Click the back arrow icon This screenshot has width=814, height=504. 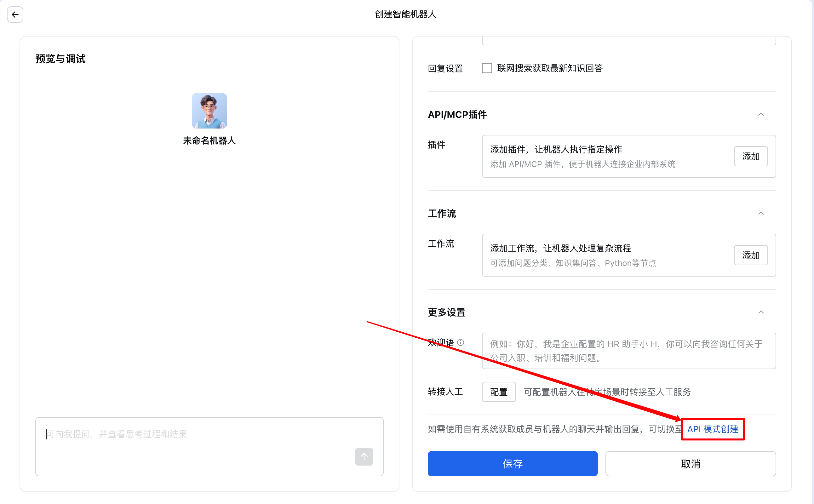coord(15,15)
